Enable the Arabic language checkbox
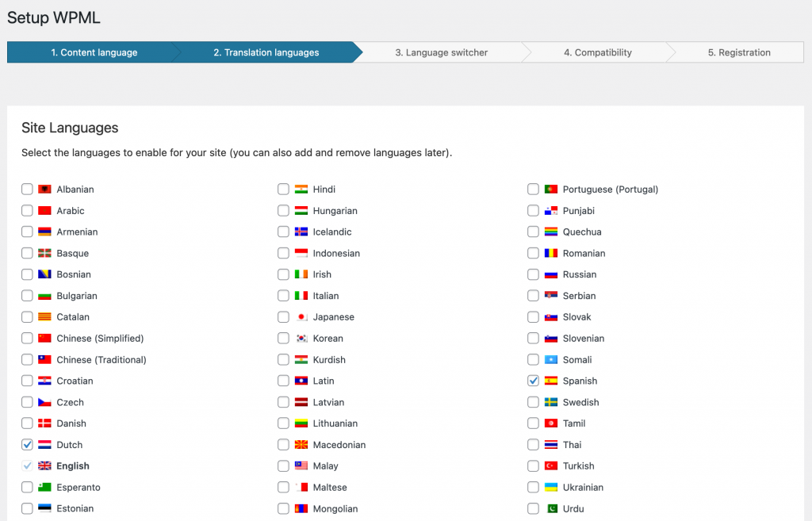Viewport: 812px width, 521px height. coord(27,211)
